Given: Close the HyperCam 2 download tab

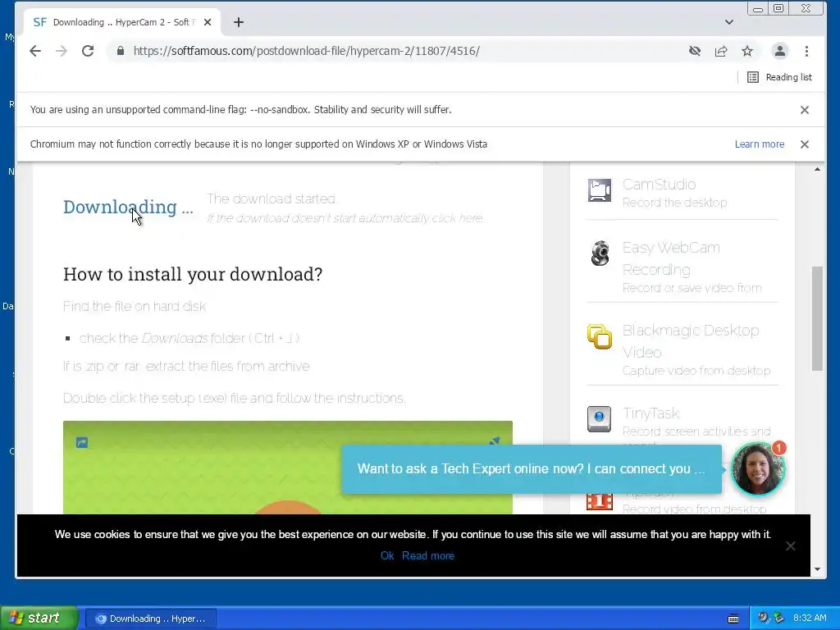Looking at the screenshot, I should point(208,22).
